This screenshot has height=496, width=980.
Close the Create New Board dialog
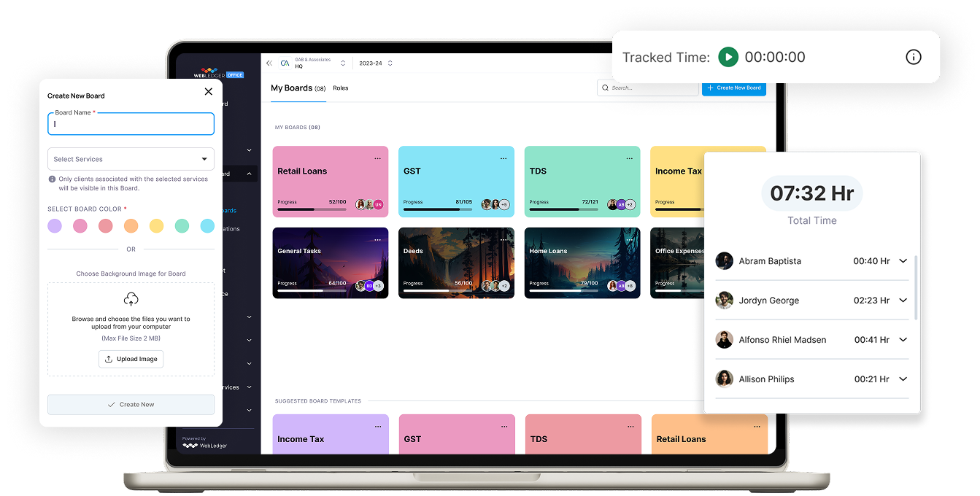(208, 92)
